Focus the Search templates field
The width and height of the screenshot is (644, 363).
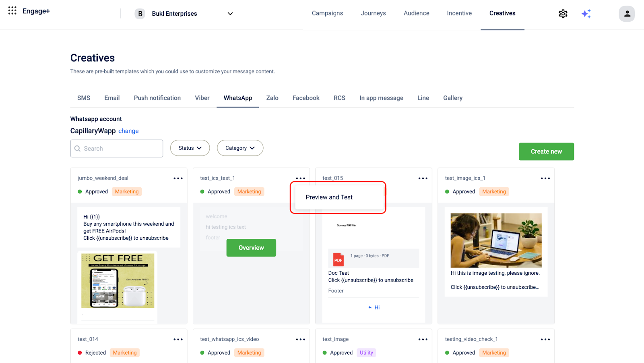click(117, 149)
